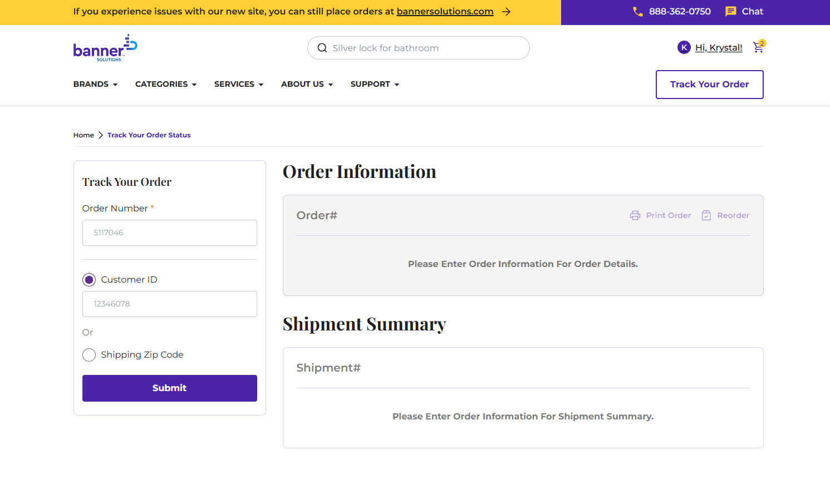Click inside the Order Number field
The width and height of the screenshot is (830, 504).
click(169, 233)
